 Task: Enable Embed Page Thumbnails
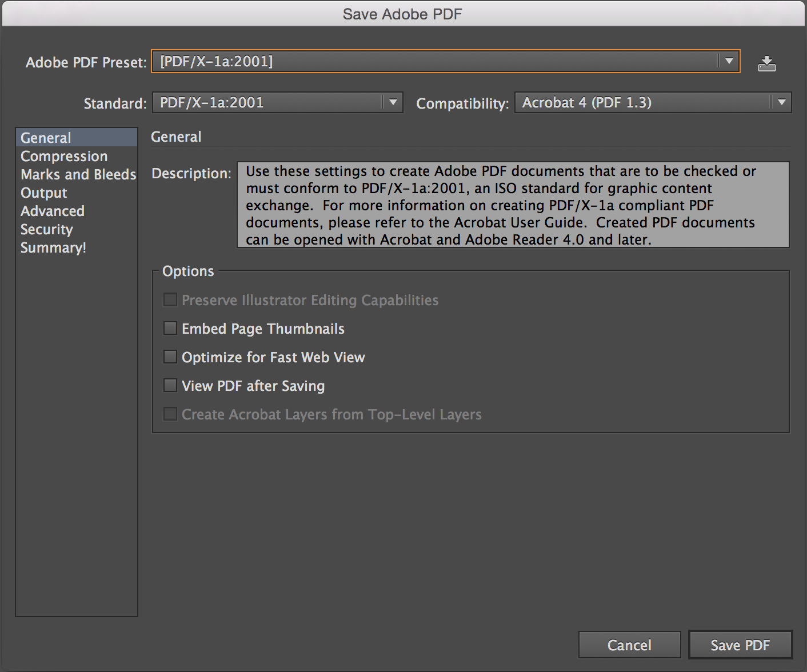[170, 328]
